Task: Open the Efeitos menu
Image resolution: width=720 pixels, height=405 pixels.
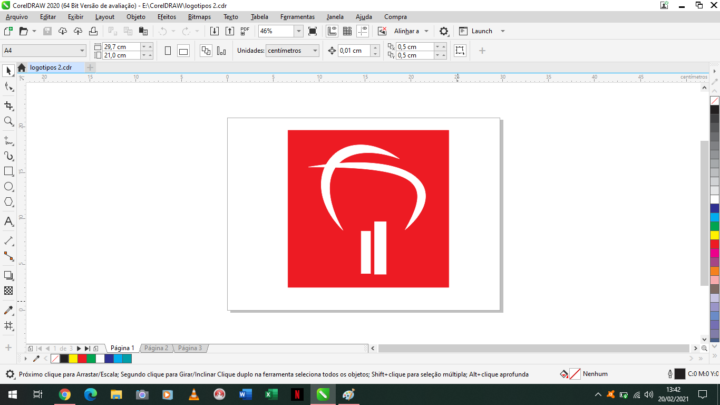Action: click(x=166, y=17)
